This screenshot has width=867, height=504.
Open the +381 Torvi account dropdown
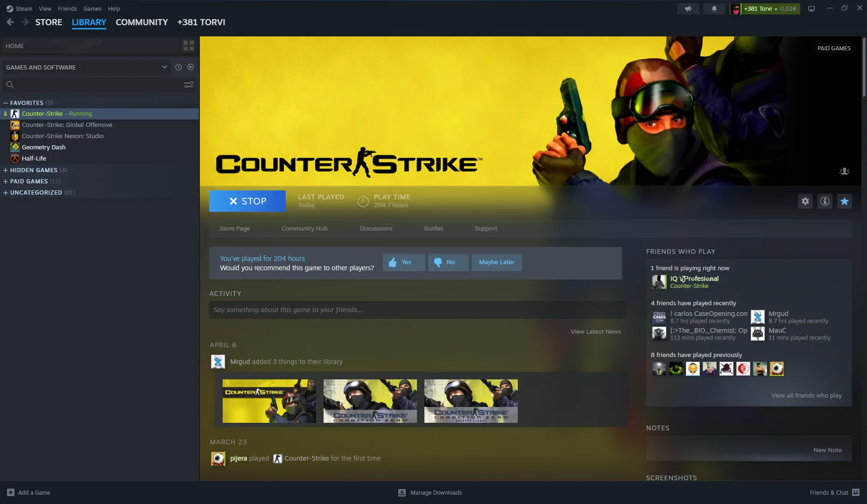click(x=765, y=8)
